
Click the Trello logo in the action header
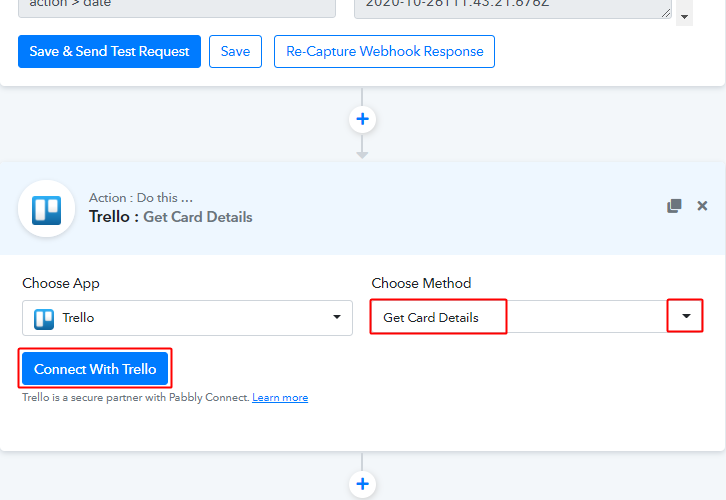46,209
